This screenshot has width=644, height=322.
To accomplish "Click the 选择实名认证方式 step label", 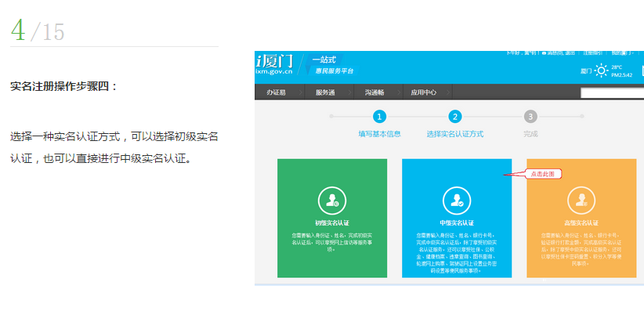I will (455, 134).
